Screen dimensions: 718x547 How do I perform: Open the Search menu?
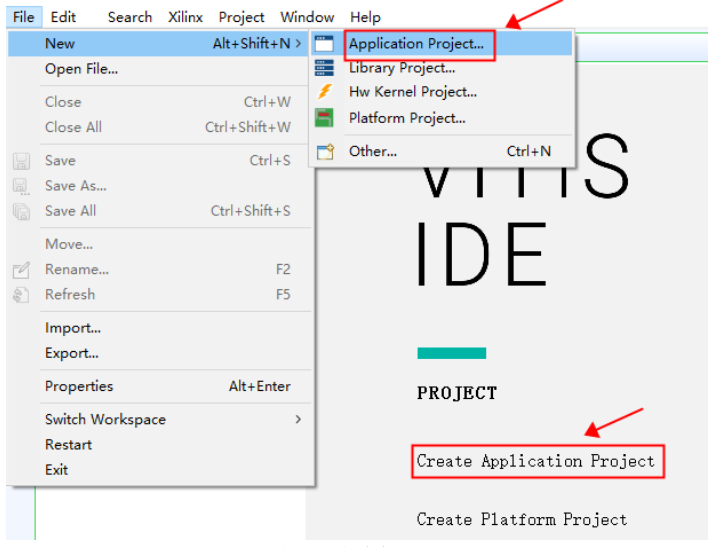click(x=130, y=17)
